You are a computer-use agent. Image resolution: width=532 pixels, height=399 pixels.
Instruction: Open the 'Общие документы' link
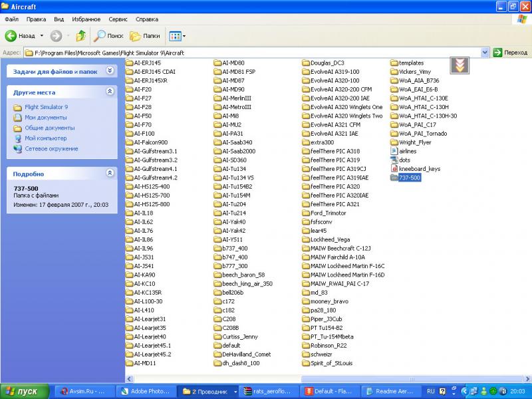49,128
